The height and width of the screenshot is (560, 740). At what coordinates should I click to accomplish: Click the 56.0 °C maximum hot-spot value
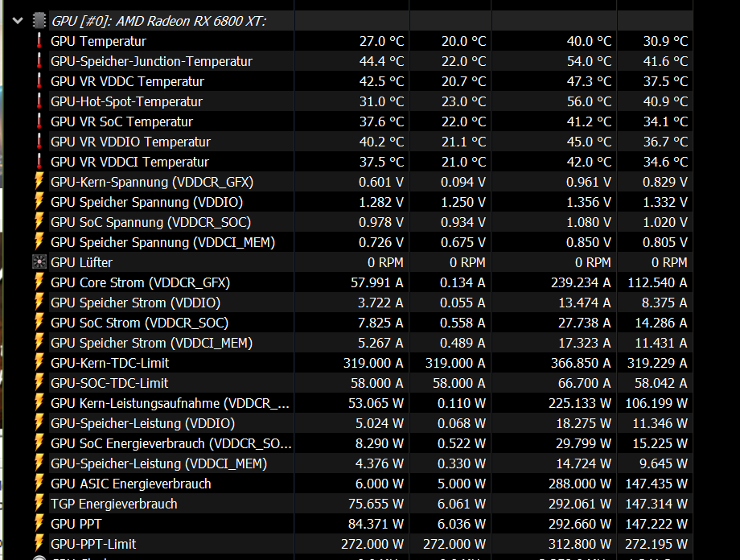coord(589,101)
